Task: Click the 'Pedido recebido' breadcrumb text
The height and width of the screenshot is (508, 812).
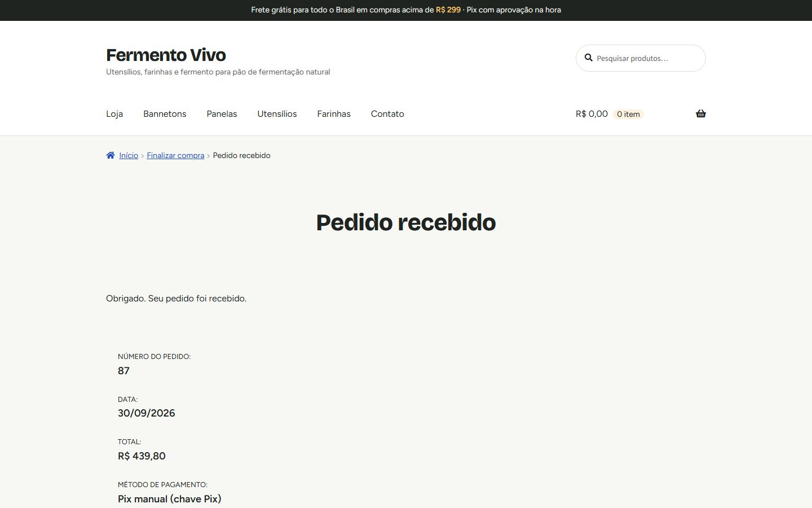Action: coord(241,155)
